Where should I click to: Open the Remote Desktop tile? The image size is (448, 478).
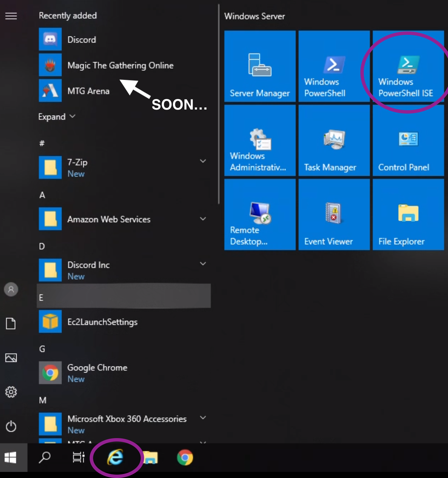click(x=260, y=215)
